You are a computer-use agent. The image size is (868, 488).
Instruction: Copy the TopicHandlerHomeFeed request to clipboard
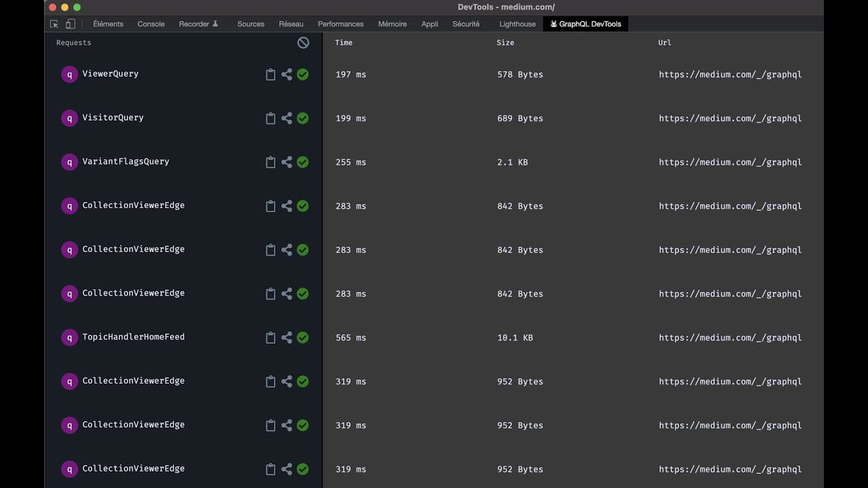coord(271,338)
